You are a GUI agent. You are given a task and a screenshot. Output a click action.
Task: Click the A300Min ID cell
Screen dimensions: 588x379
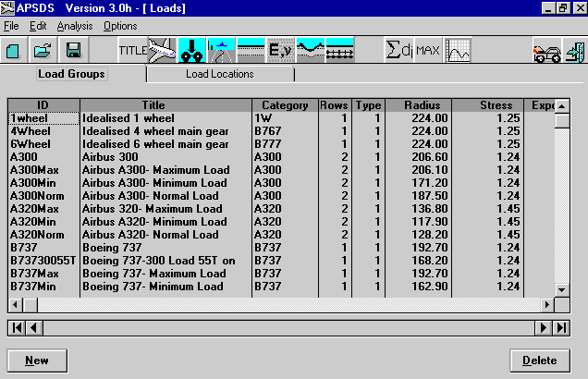point(43,183)
